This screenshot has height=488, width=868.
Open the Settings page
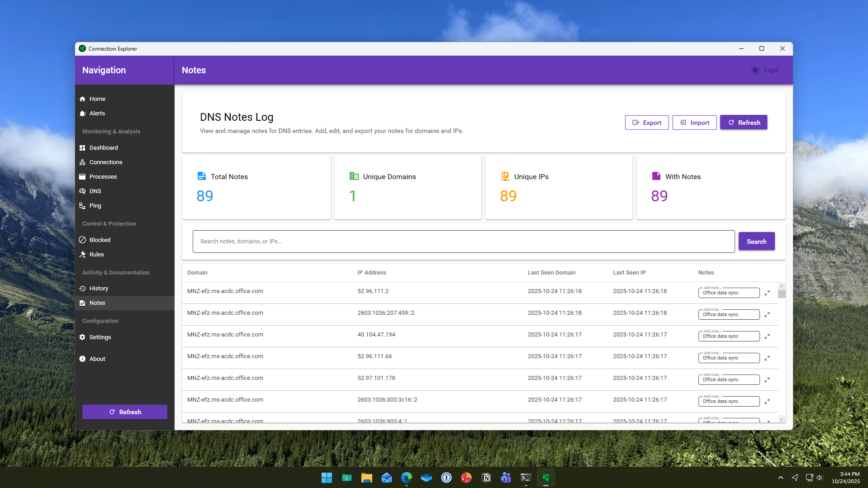100,337
